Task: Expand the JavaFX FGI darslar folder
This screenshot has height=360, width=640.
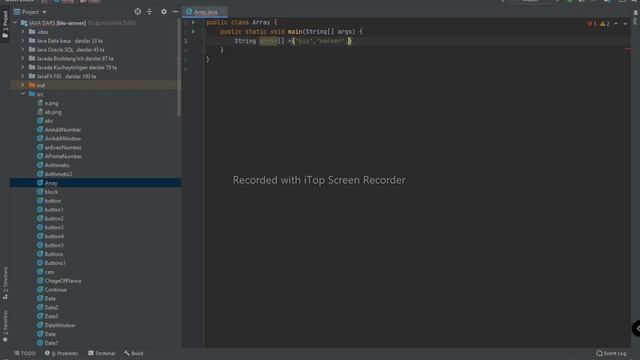Action: click(x=23, y=76)
